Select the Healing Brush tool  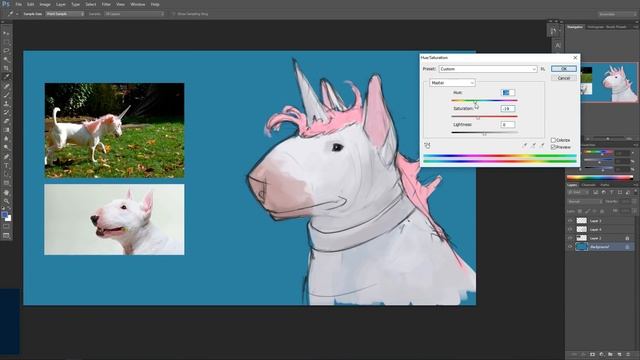point(6,86)
